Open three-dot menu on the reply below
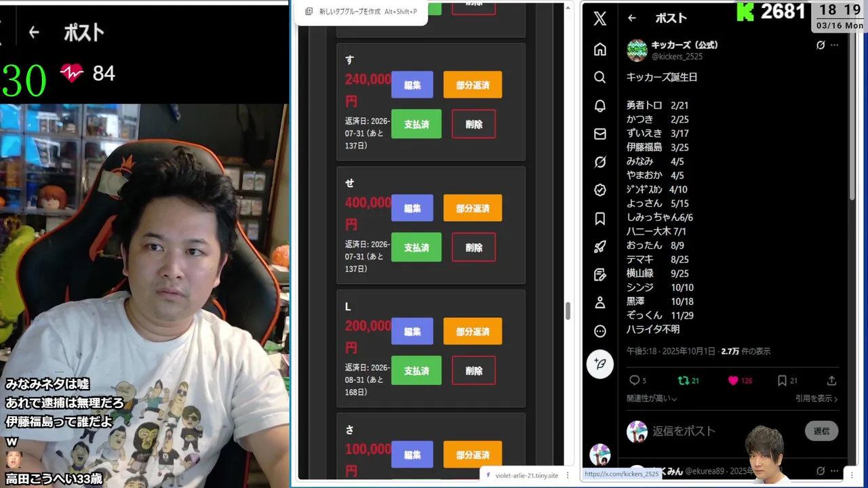Image resolution: width=868 pixels, height=488 pixels. coord(834,470)
